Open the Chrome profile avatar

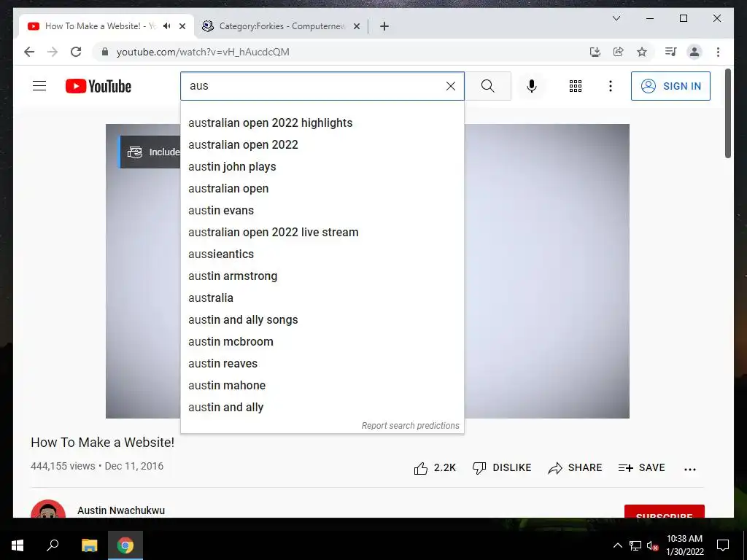pos(694,52)
